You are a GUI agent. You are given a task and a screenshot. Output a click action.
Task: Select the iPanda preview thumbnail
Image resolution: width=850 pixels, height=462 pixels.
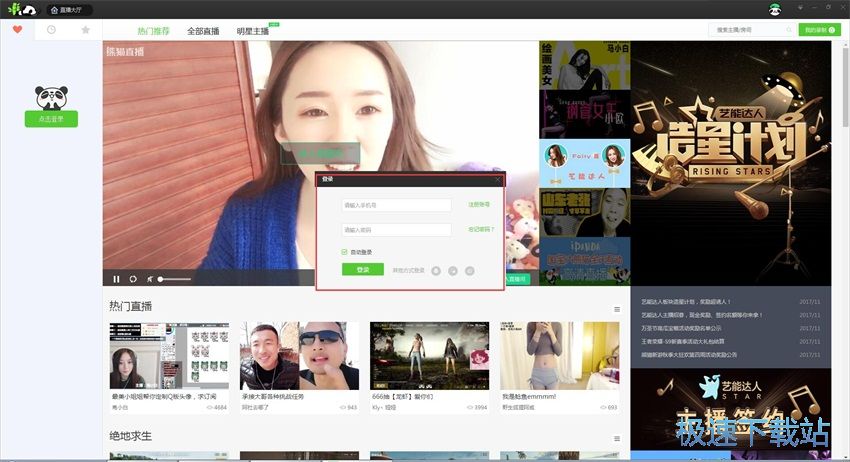[584, 261]
